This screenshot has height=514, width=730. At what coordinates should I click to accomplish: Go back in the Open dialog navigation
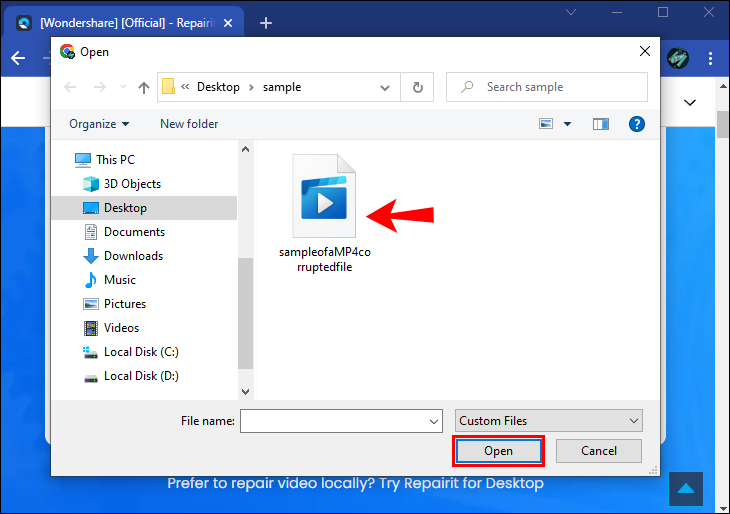point(70,87)
